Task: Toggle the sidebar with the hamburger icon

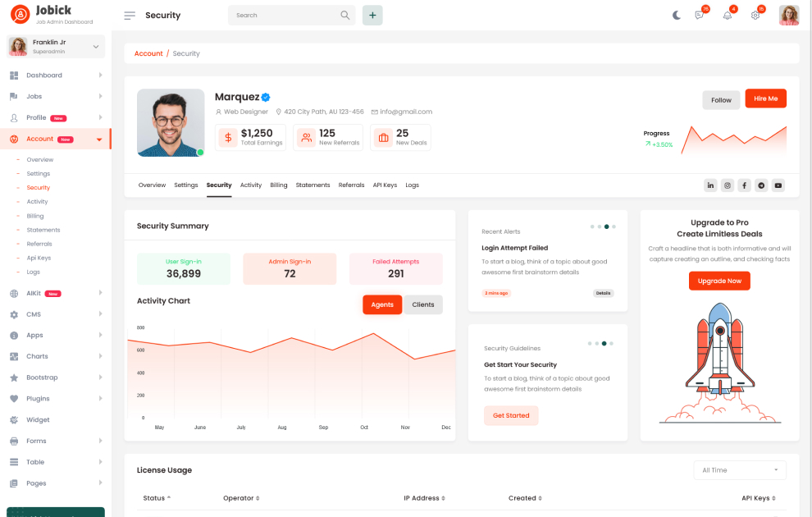Action: pyautogui.click(x=130, y=16)
